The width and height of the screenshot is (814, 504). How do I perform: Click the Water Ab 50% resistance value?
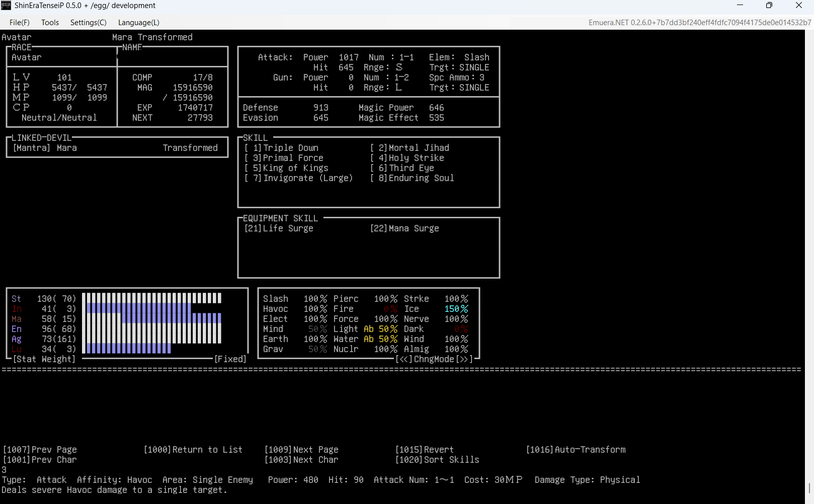coord(381,339)
